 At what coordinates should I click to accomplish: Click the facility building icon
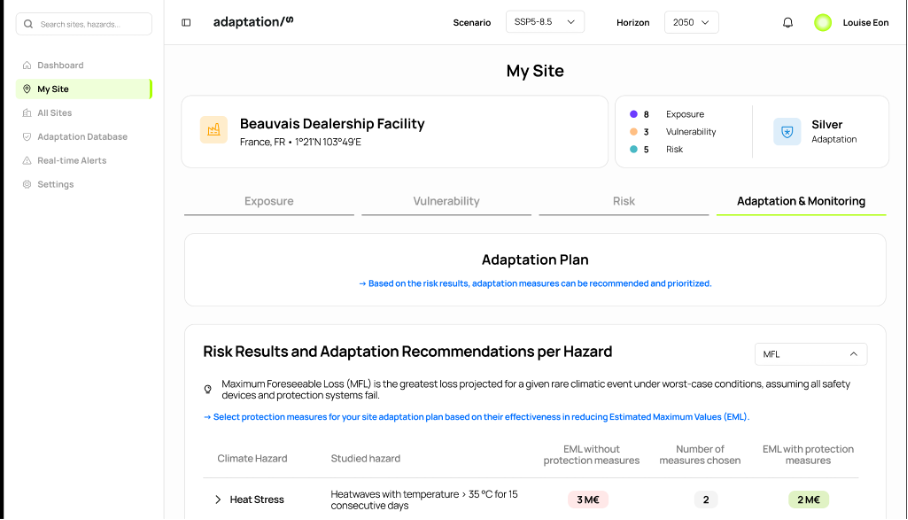coord(213,130)
